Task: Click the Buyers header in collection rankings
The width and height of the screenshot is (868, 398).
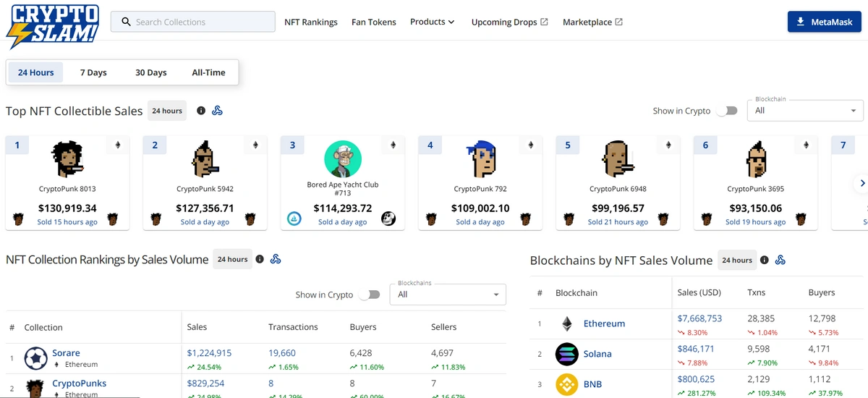Action: pyautogui.click(x=363, y=327)
